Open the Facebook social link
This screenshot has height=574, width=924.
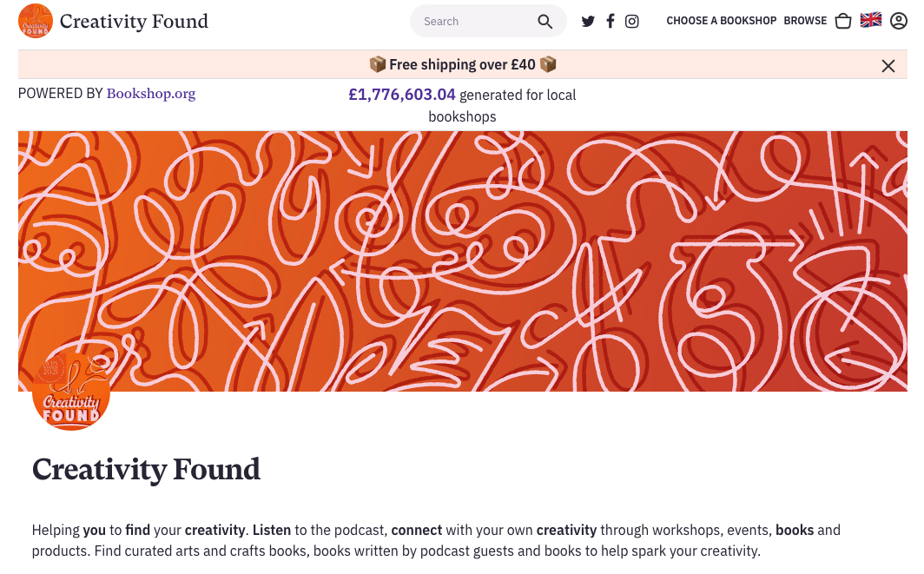pyautogui.click(x=610, y=22)
